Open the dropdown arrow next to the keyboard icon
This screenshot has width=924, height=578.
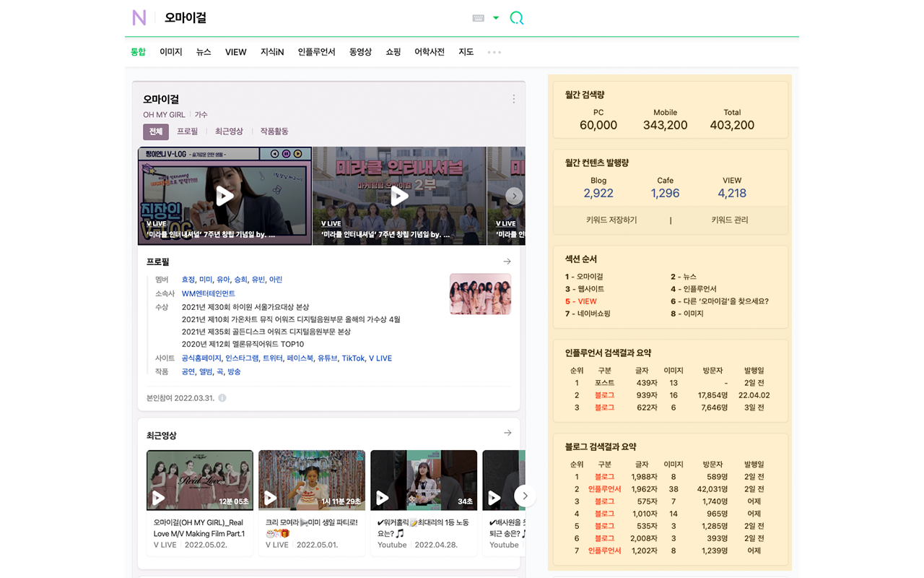495,17
